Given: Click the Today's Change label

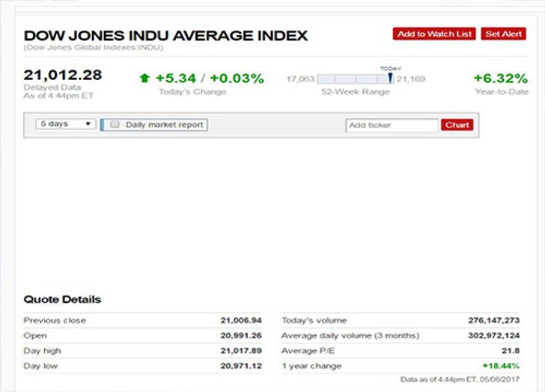Looking at the screenshot, I should point(192,92).
